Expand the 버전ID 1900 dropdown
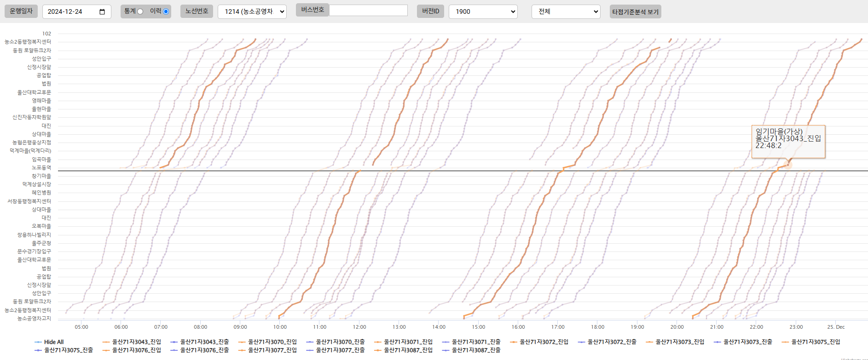Image resolution: width=868 pixels, height=360 pixels. point(483,11)
